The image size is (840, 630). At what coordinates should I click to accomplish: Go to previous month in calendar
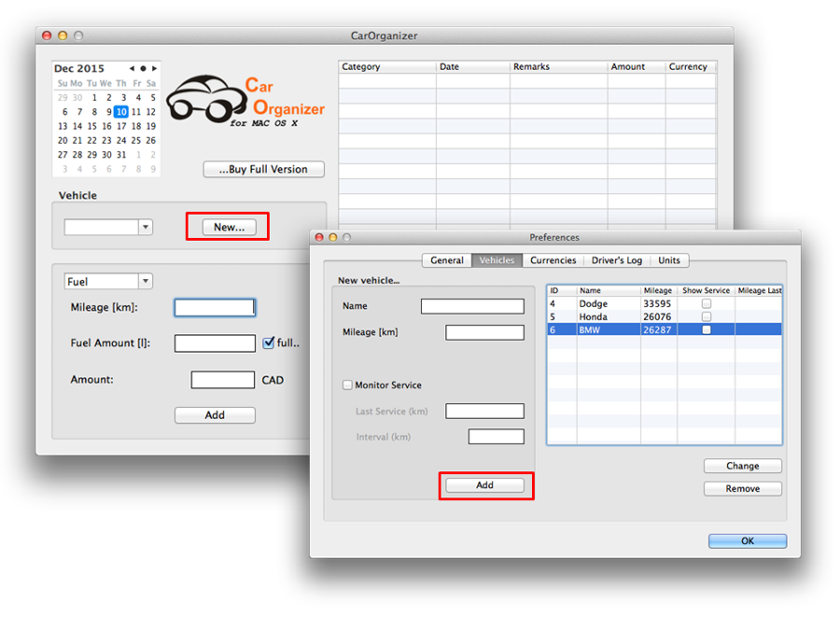coord(132,68)
